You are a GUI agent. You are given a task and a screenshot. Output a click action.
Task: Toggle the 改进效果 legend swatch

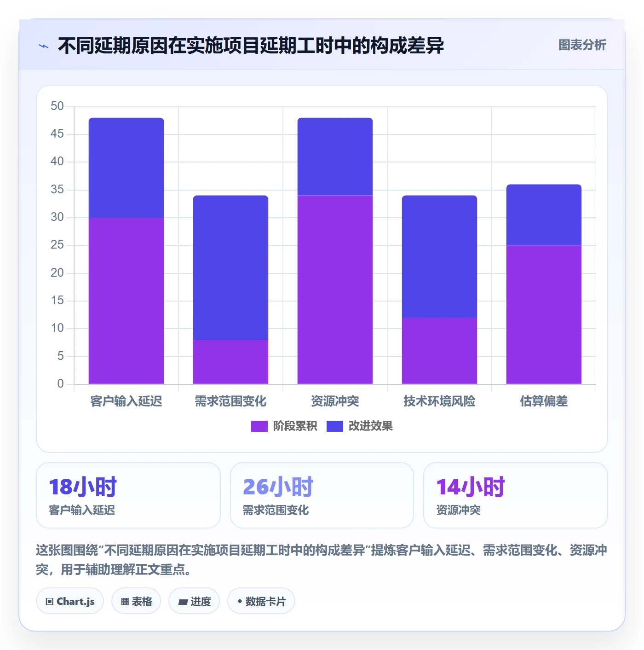(x=334, y=426)
